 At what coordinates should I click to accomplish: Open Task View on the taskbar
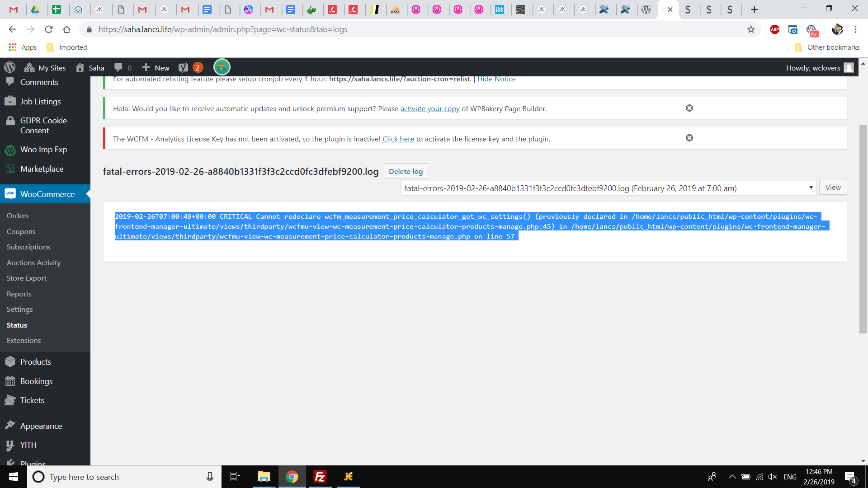tap(235, 477)
